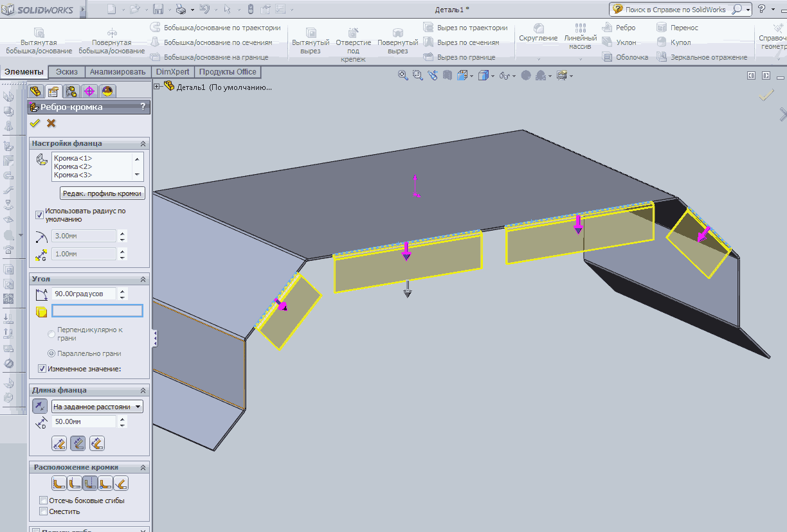787x532 pixels.
Task: Select the Отверстие под крепеж tool
Action: [353, 45]
